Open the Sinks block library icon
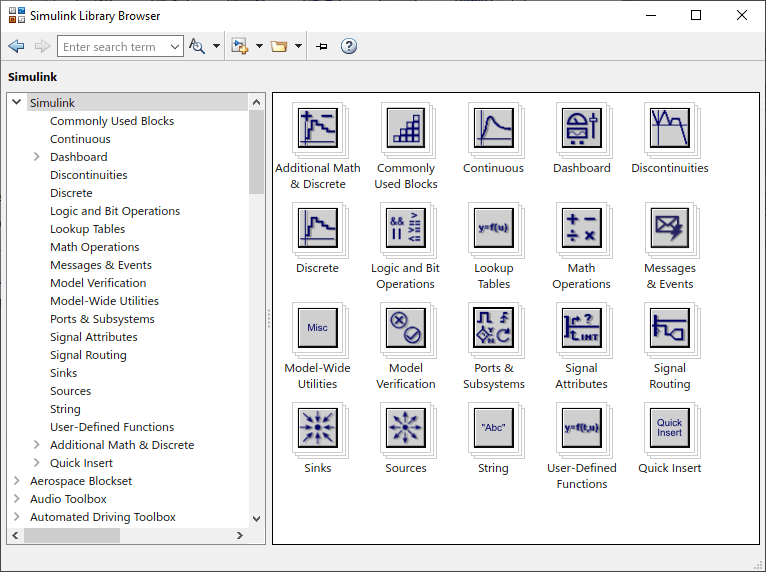 317,428
